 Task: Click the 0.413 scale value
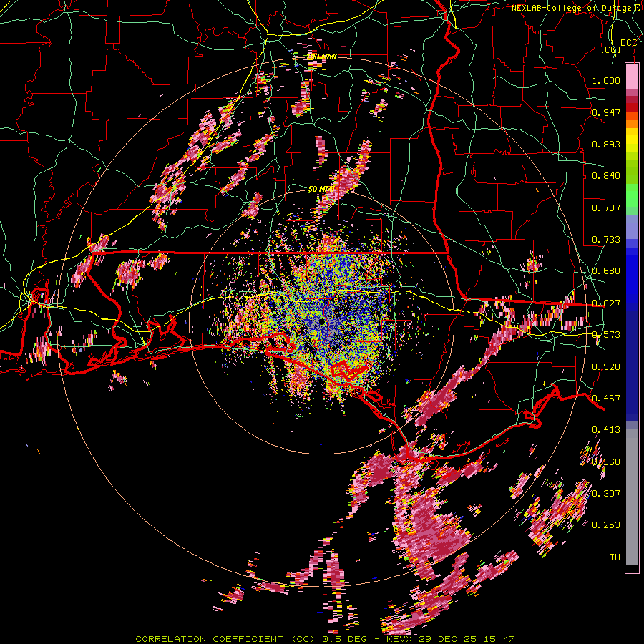pos(606,430)
